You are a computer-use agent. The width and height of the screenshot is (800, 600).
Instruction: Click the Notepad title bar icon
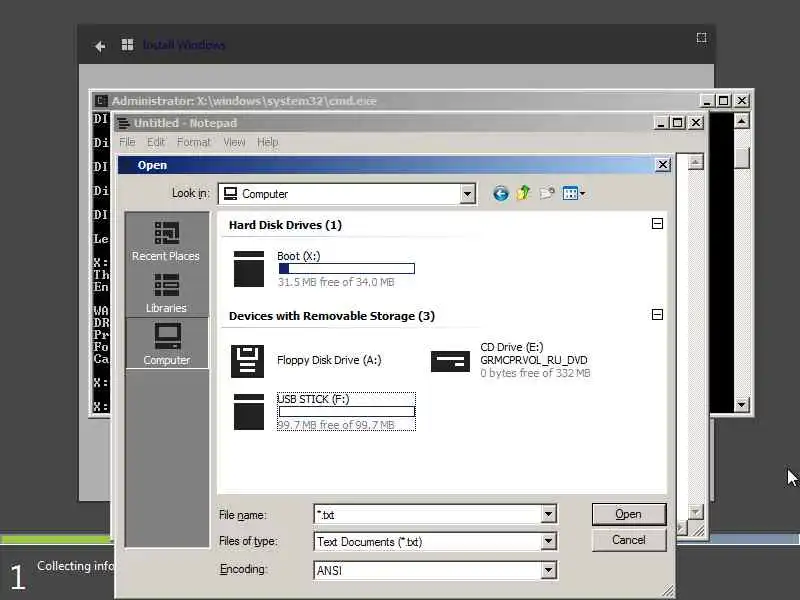pos(123,123)
